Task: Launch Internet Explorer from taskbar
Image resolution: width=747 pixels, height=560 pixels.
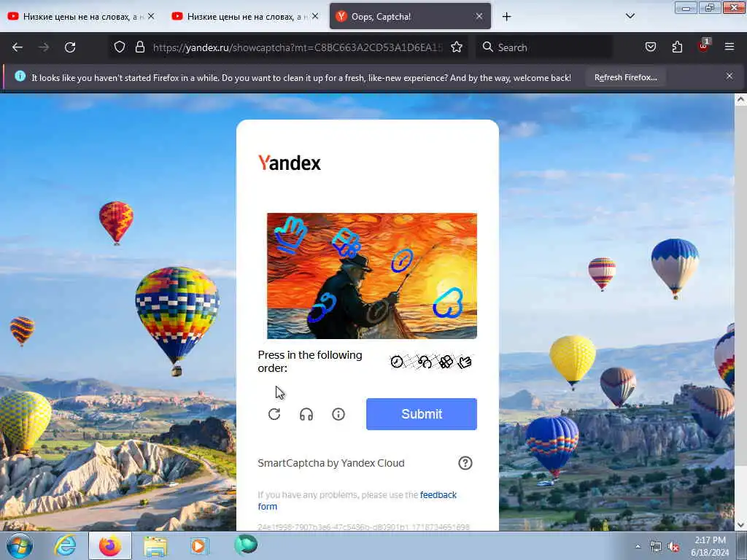Action: point(64,545)
